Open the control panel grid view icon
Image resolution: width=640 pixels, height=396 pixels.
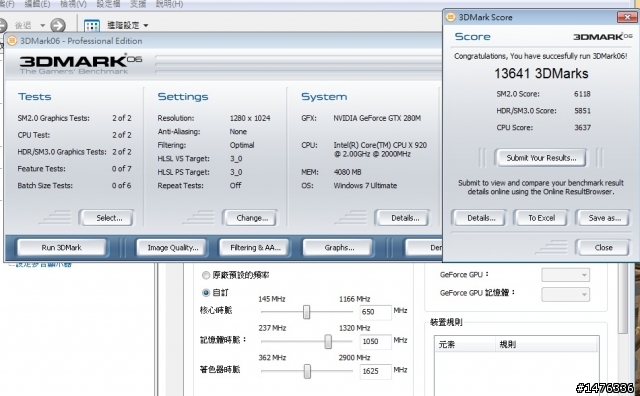coord(92,25)
